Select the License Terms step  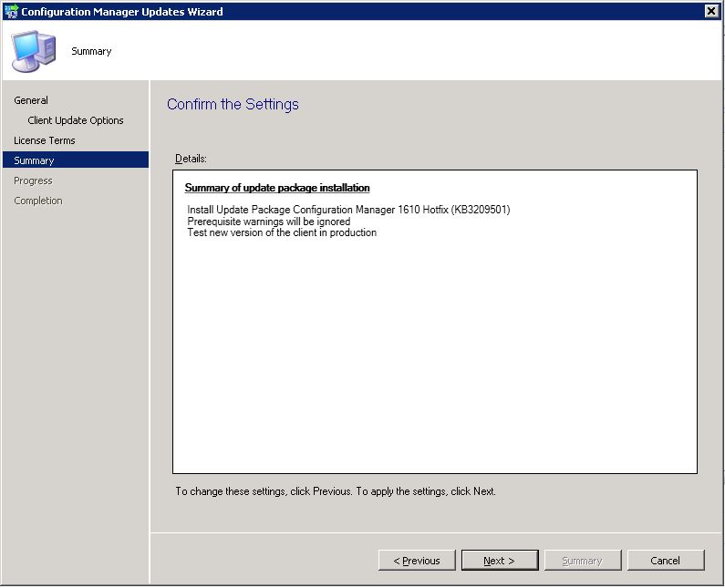(45, 140)
